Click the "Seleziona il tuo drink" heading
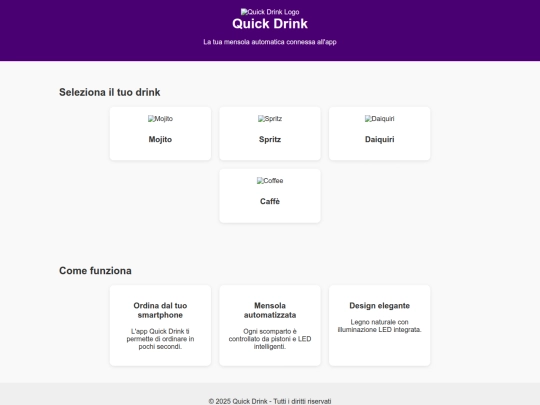 click(110, 92)
